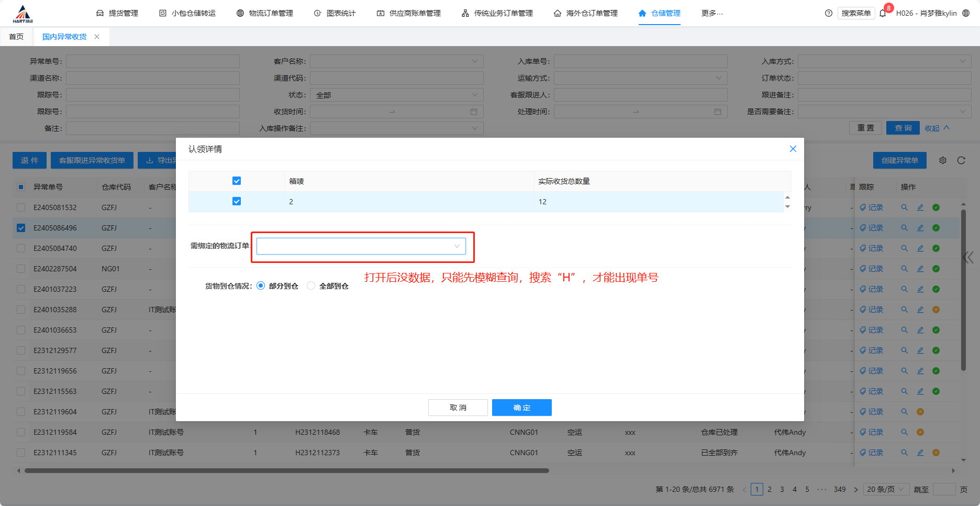Click the help question mark icon
This screenshot has height=506, width=980.
coord(828,14)
